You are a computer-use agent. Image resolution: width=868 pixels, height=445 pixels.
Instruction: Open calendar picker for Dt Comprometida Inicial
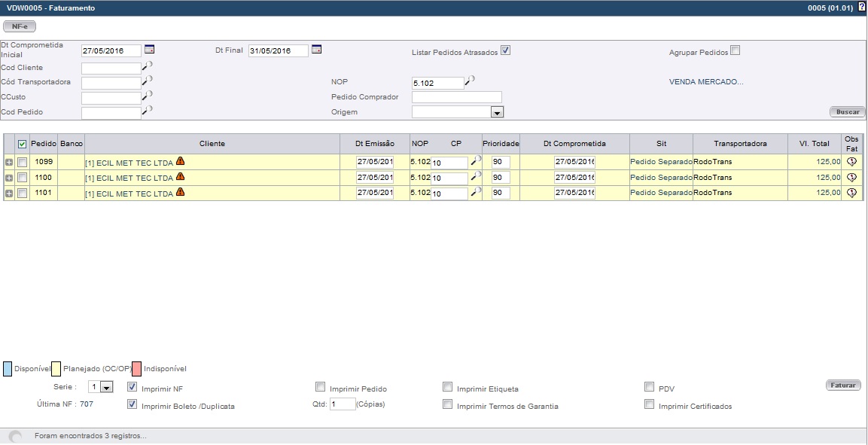pos(149,50)
